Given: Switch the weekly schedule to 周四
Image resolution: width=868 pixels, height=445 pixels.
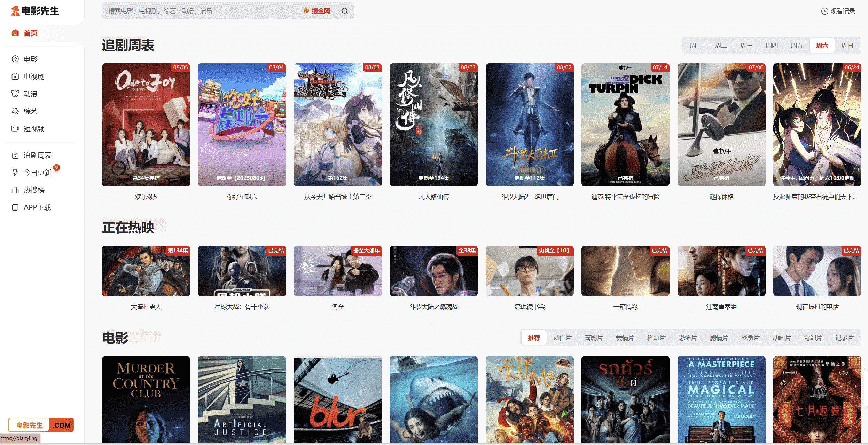Looking at the screenshot, I should pos(772,46).
